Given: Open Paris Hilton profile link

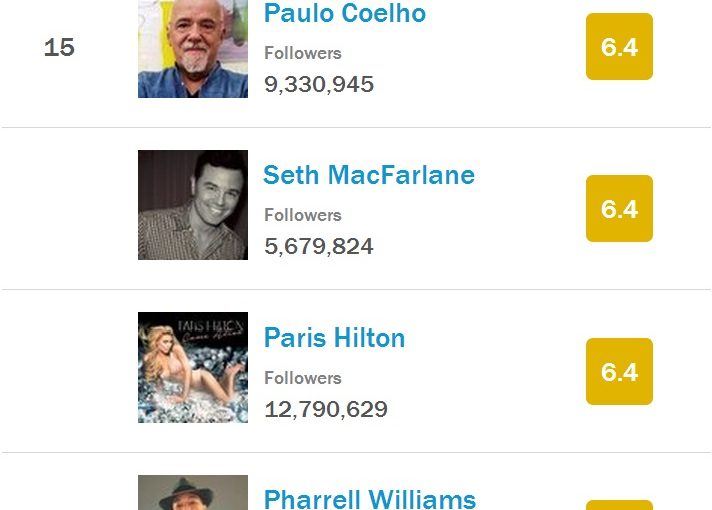Looking at the screenshot, I should 335,337.
